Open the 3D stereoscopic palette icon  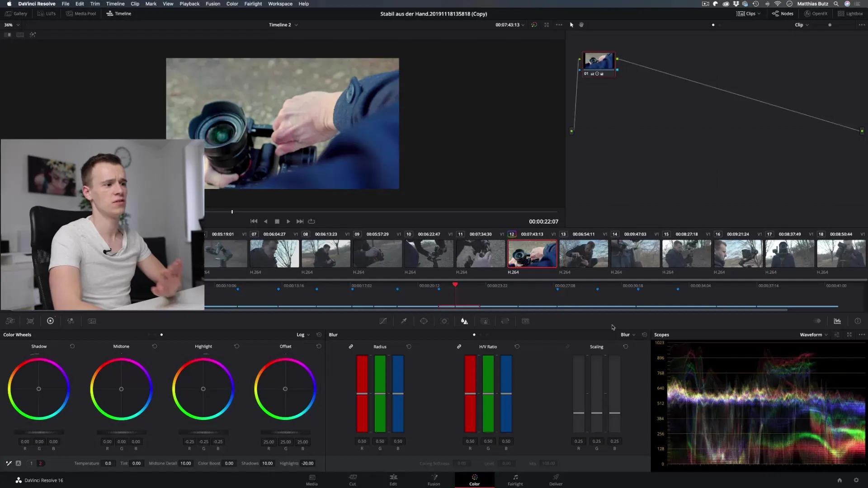point(525,321)
